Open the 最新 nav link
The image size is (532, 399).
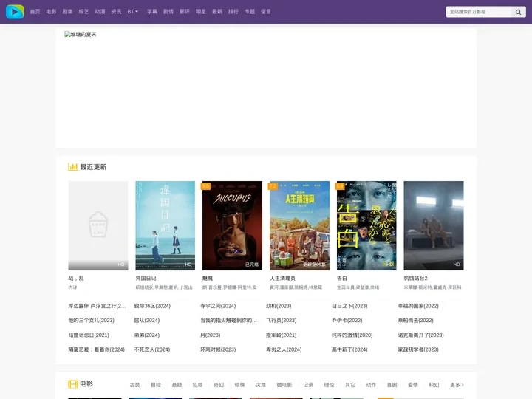pyautogui.click(x=217, y=12)
